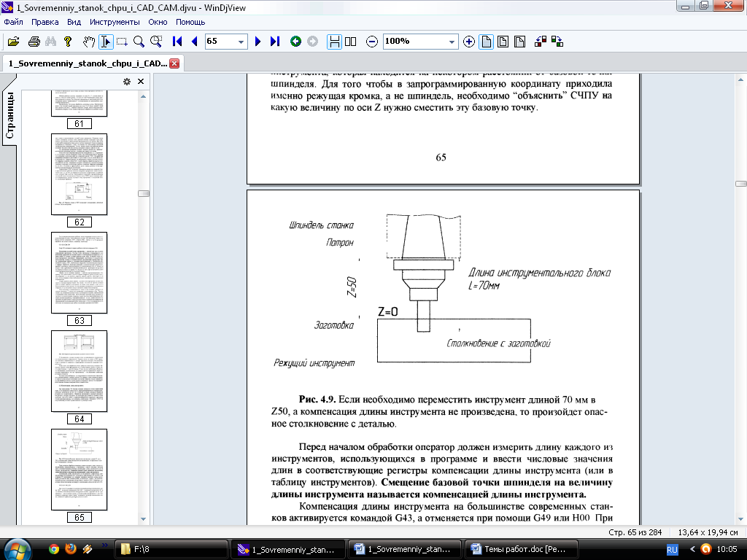The height and width of the screenshot is (560, 747).
Task: Click the green Back navigation icon
Action: (x=296, y=42)
